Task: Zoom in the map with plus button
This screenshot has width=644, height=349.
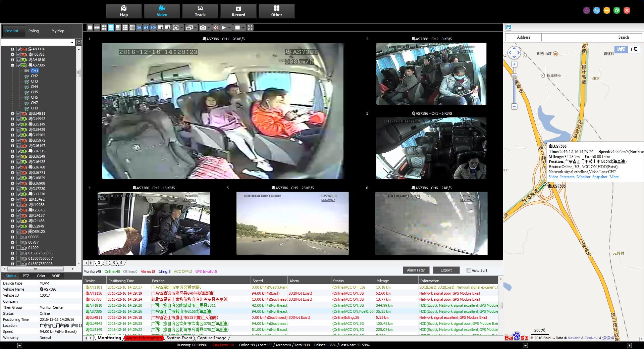Action: tap(514, 64)
